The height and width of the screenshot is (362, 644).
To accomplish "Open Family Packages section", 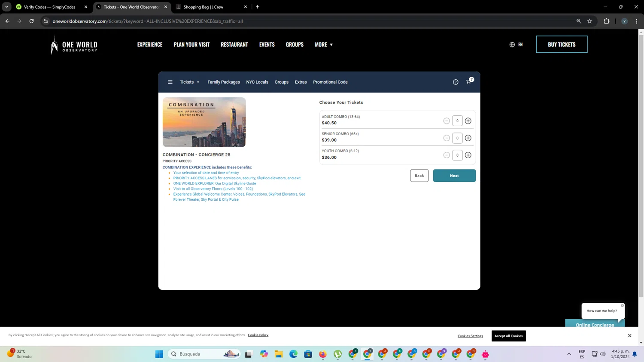I will (224, 82).
